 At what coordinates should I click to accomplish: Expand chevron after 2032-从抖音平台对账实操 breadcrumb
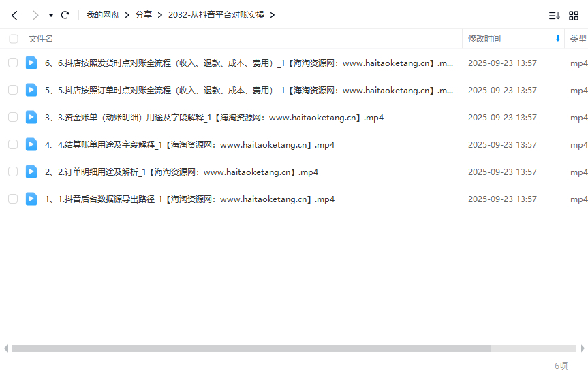[273, 15]
